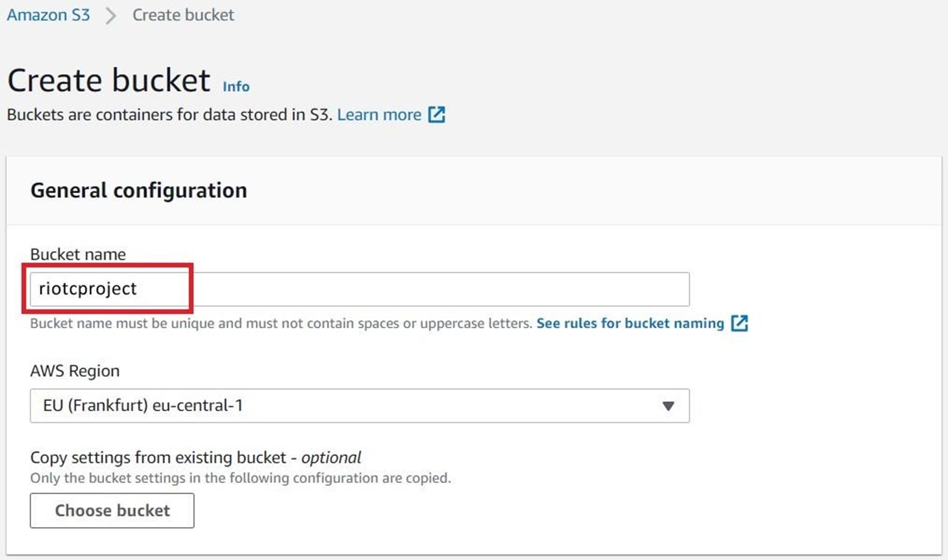Viewport: 948px width, 560px height.
Task: Open See rules for bucket naming
Action: [x=630, y=323]
